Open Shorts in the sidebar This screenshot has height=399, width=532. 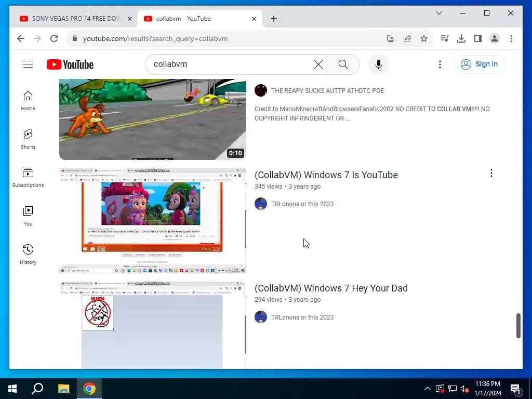(28, 139)
